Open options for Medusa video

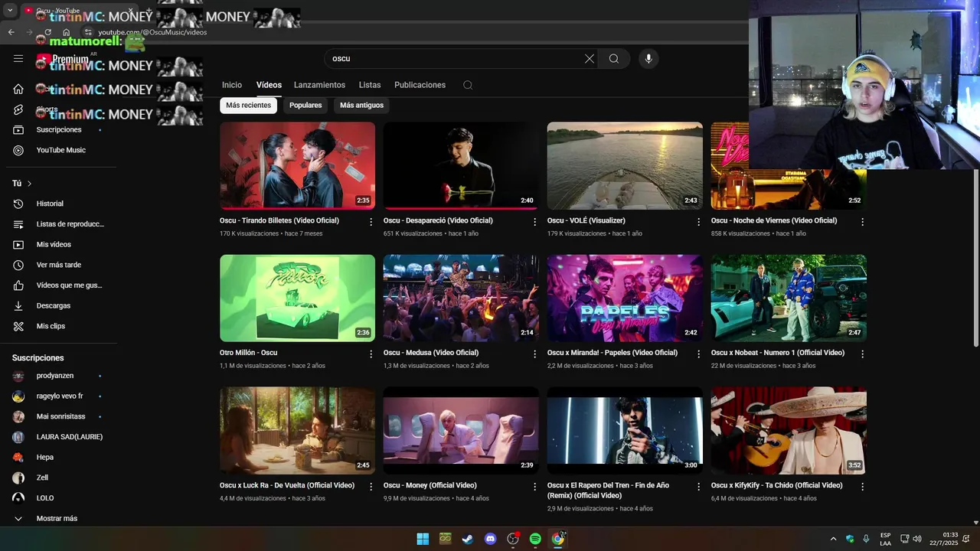tap(535, 354)
